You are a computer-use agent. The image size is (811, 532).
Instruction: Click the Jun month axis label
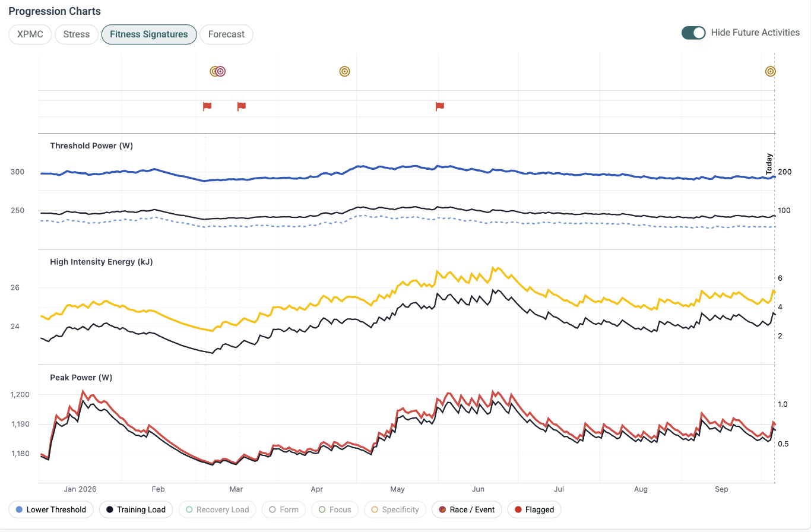click(478, 489)
